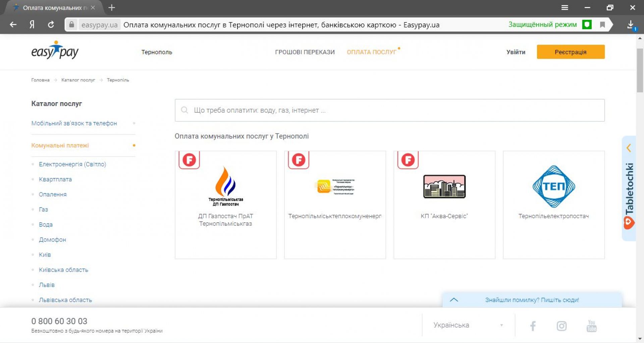This screenshot has height=343, width=644.
Task: Open the Facebook page icon in footer
Action: tap(533, 326)
